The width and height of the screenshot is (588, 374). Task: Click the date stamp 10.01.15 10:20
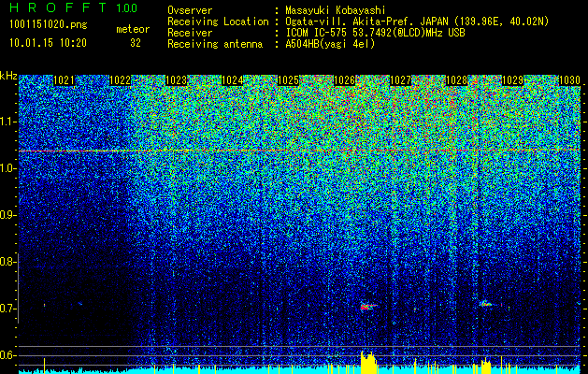(x=48, y=43)
